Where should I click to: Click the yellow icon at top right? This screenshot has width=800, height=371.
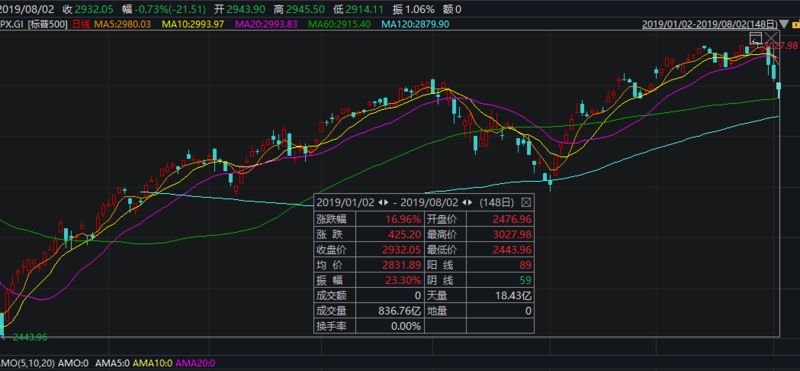tap(795, 24)
